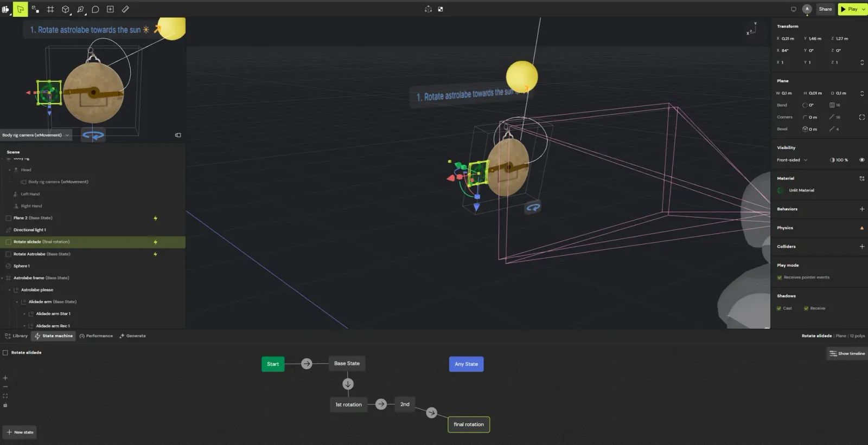
Task: Select the pointer selection tool
Action: click(20, 9)
